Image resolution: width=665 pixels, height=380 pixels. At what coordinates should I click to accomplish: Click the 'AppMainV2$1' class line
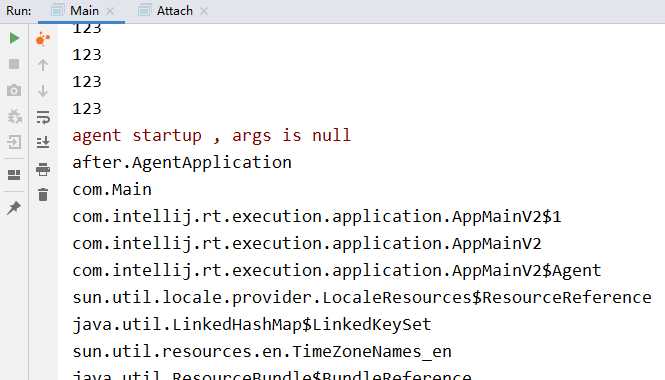pos(317,217)
